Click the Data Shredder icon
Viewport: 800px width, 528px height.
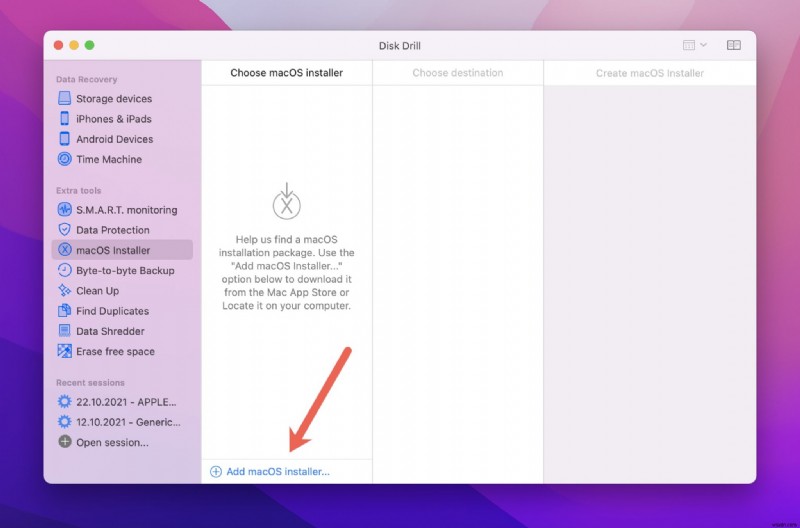click(64, 331)
